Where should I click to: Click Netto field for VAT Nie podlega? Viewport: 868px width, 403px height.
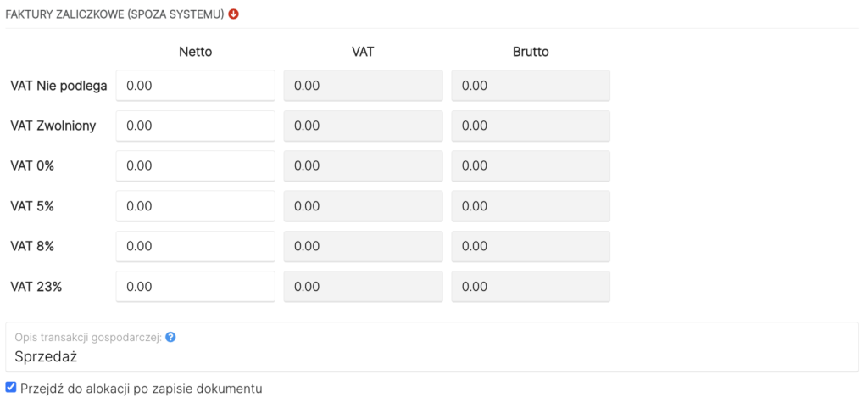195,86
